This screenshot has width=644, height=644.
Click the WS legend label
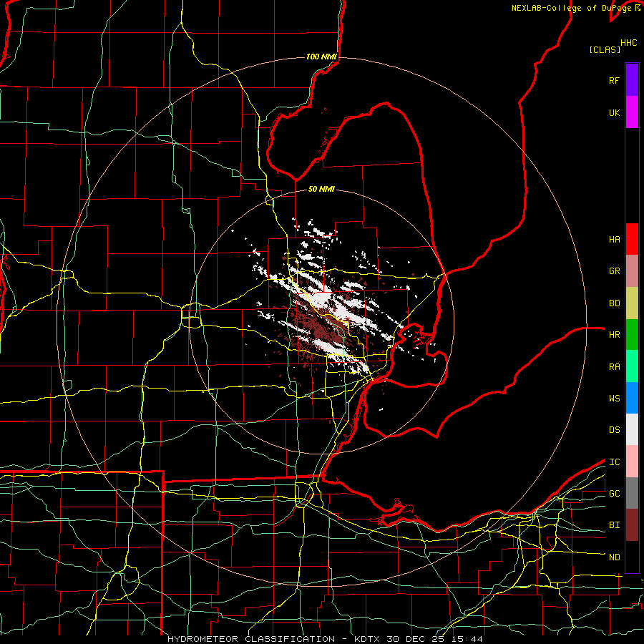tap(614, 399)
